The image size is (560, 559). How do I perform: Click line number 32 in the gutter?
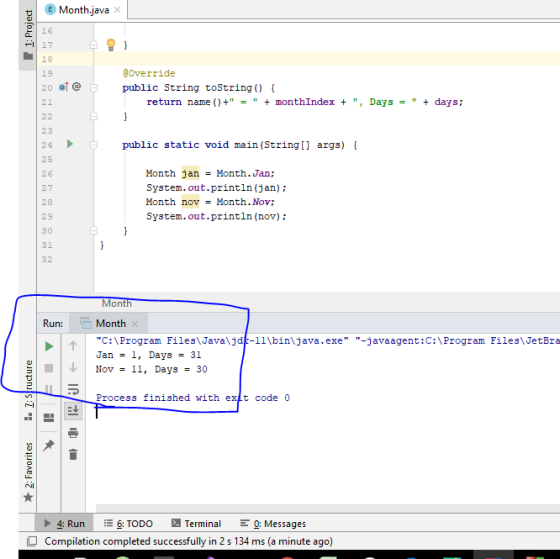(x=47, y=259)
